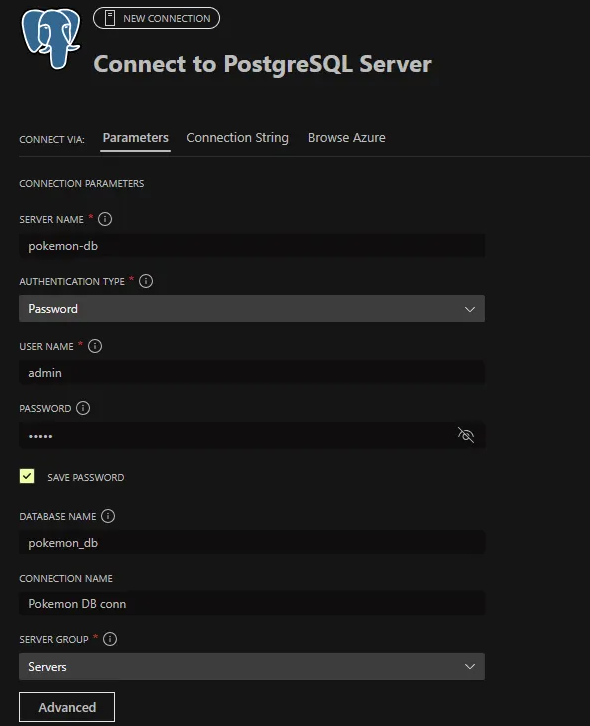Focus the Connection Name field
590x726 pixels.
(252, 604)
